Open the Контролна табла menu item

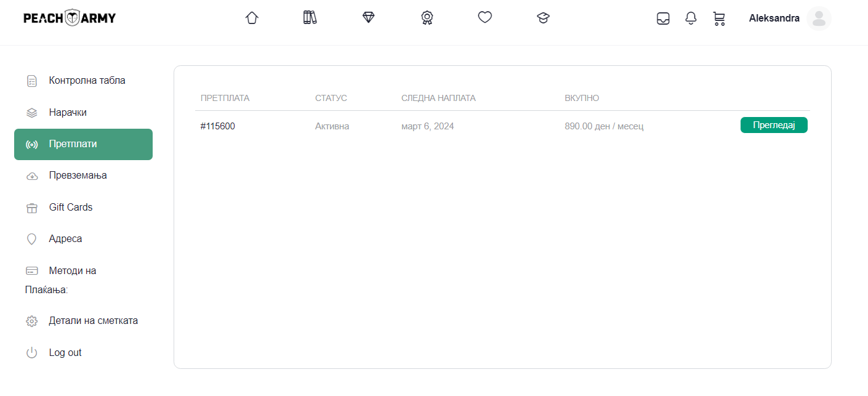(x=87, y=81)
